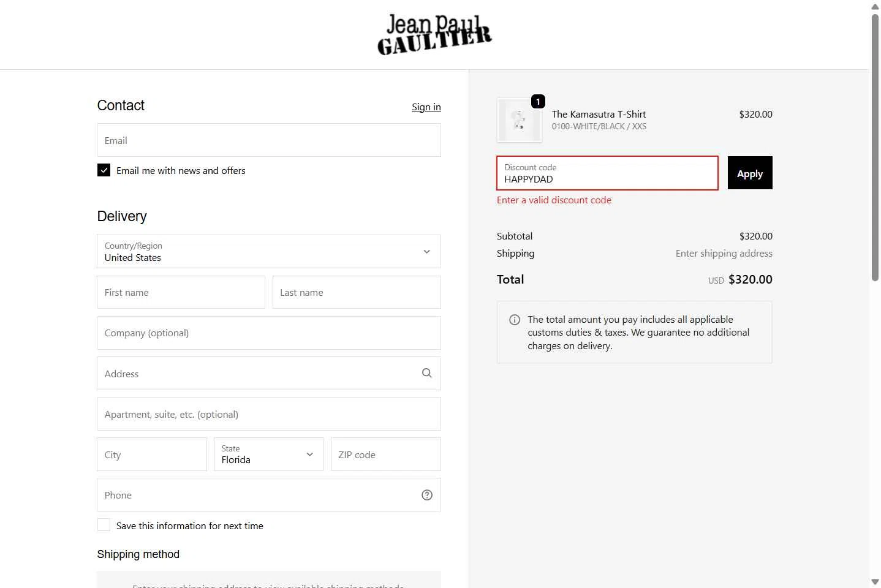Click the address search magnifier icon
881x588 pixels.
click(427, 373)
